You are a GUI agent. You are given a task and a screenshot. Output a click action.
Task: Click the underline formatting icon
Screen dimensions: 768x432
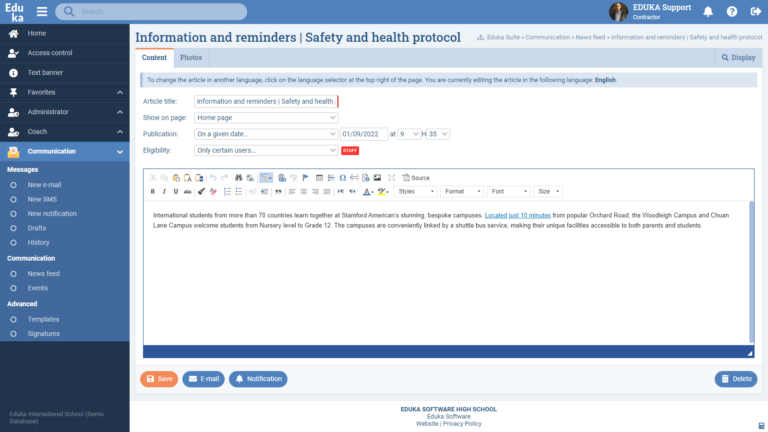coord(176,191)
